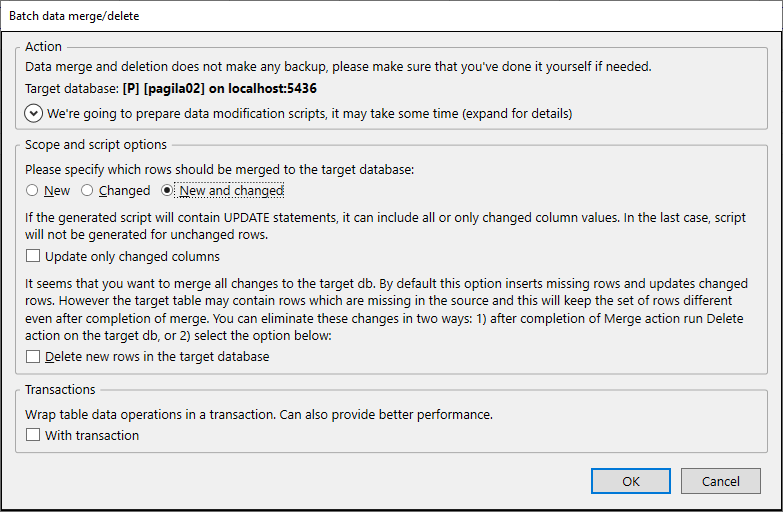Image resolution: width=783 pixels, height=512 pixels.
Task: Check Delete new rows in the target database
Action: point(34,356)
